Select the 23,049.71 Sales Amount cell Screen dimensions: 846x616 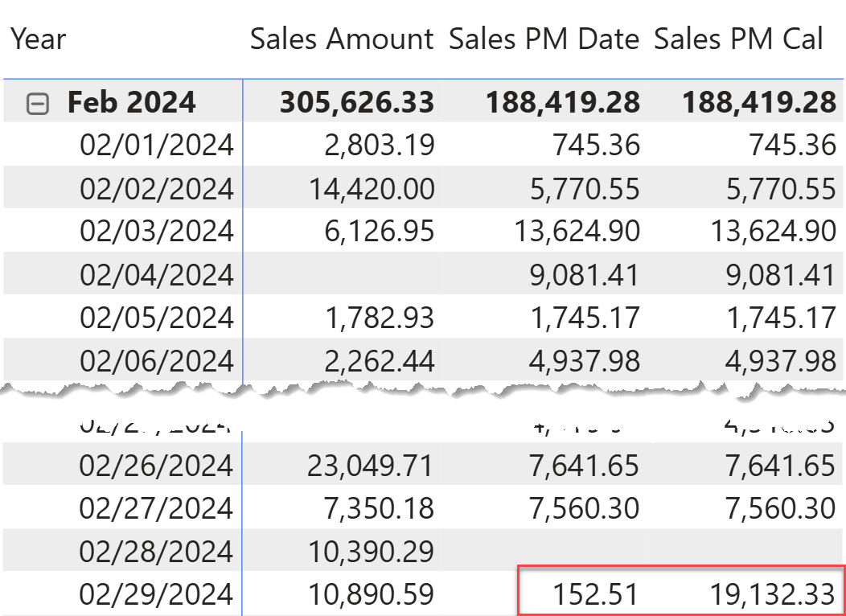[x=372, y=465]
